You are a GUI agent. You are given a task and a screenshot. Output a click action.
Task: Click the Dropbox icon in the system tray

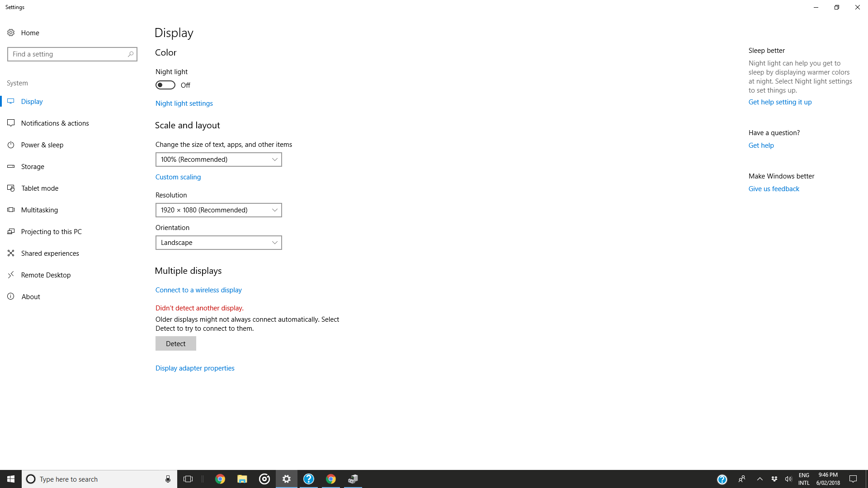pyautogui.click(x=775, y=479)
